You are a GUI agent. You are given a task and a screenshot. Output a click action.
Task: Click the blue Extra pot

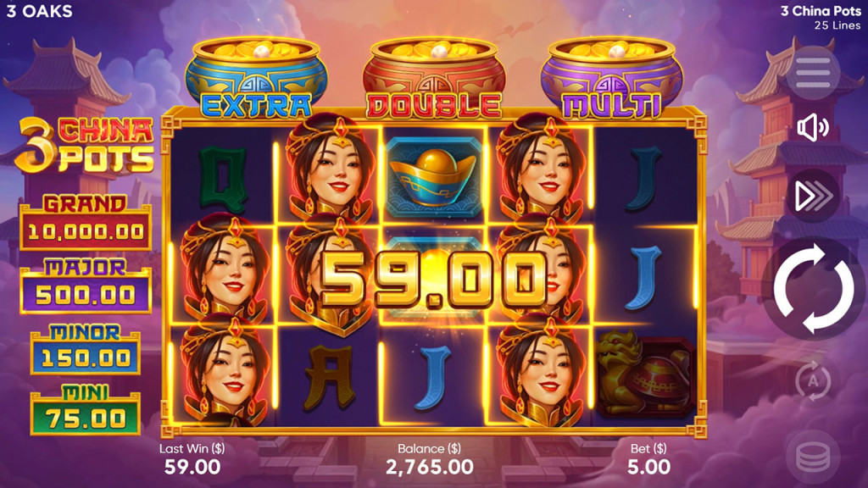(x=256, y=77)
